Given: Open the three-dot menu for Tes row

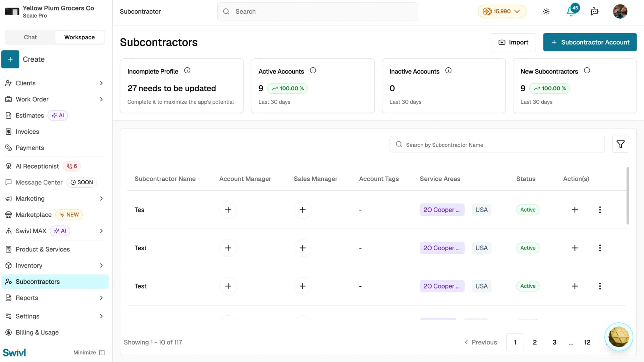Looking at the screenshot, I should coord(600,210).
